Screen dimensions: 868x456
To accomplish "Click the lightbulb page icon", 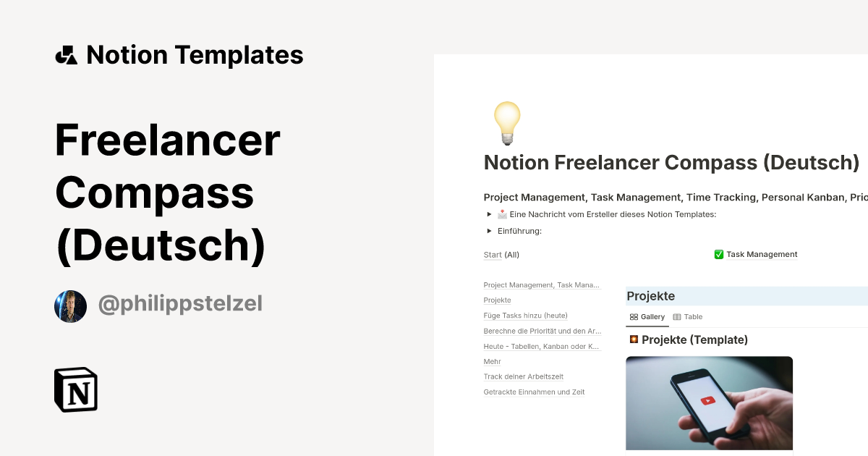I will coord(506,122).
